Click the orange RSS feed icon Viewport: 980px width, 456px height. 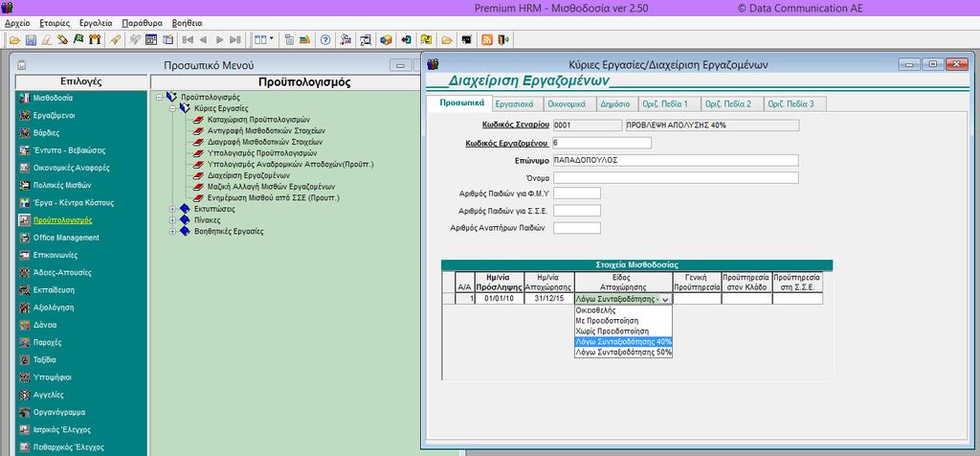coord(487,39)
